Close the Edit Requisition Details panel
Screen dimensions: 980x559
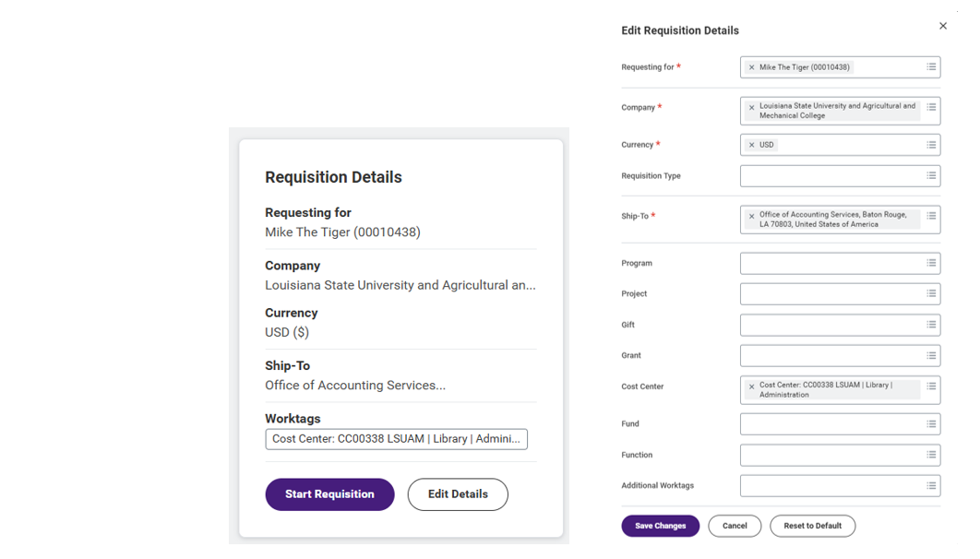(943, 26)
